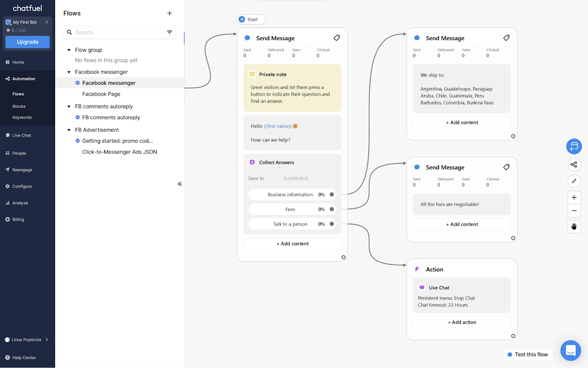Click the tag icon on the fees Send Message card
The image size is (588, 368).
click(506, 167)
